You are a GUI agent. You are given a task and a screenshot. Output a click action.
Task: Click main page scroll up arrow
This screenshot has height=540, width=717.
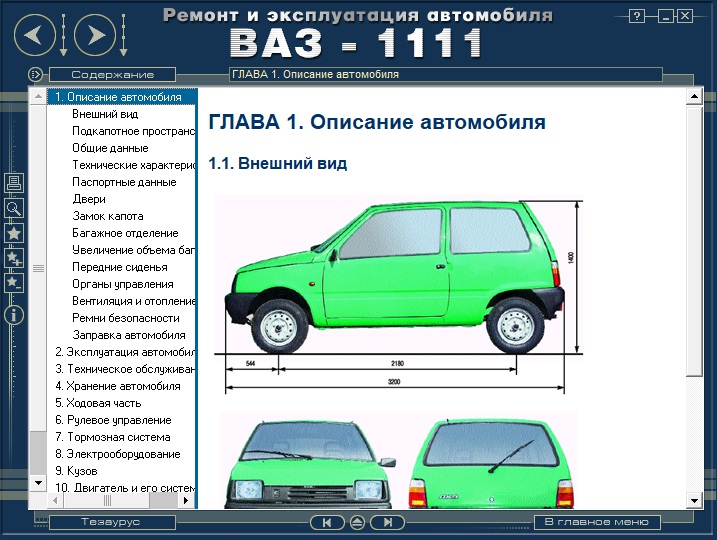click(x=694, y=96)
